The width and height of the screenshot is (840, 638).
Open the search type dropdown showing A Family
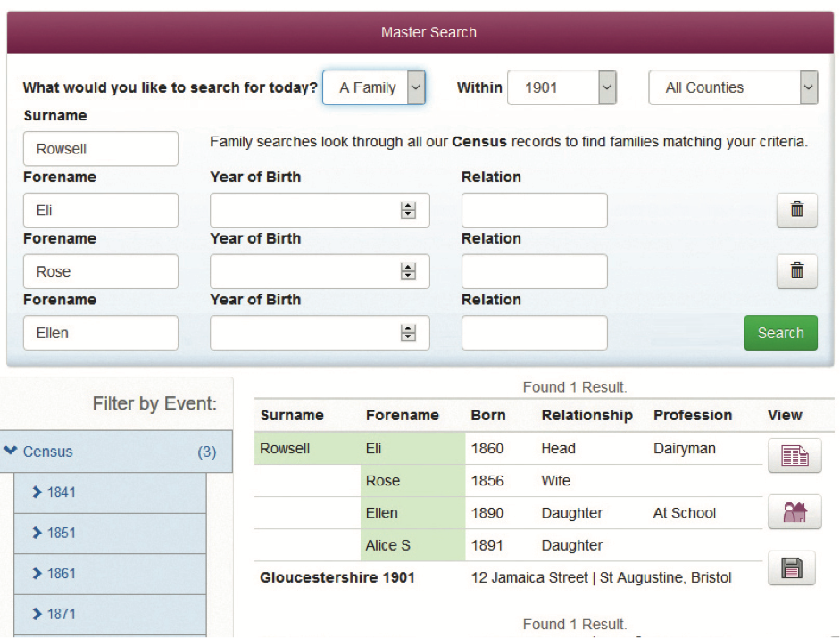coord(373,87)
